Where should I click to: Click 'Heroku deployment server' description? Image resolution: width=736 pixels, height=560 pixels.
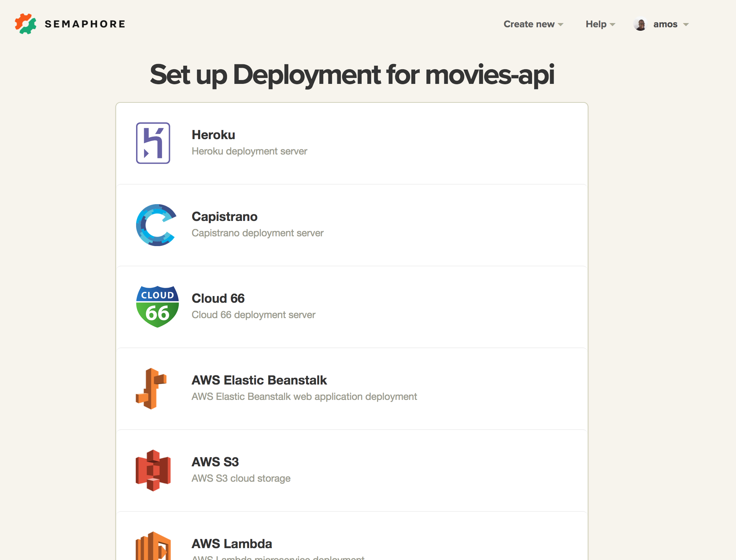coord(249,151)
